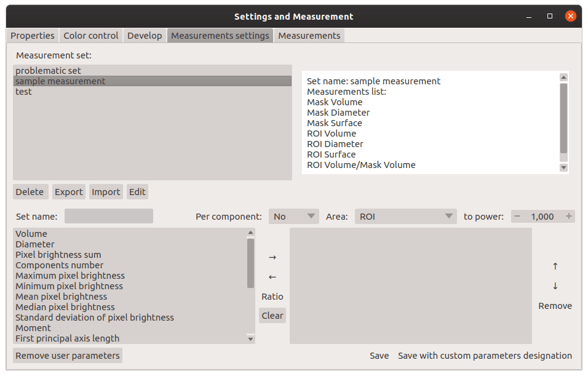Select Median pixel brightness
This screenshot has height=376, width=588.
click(x=130, y=307)
